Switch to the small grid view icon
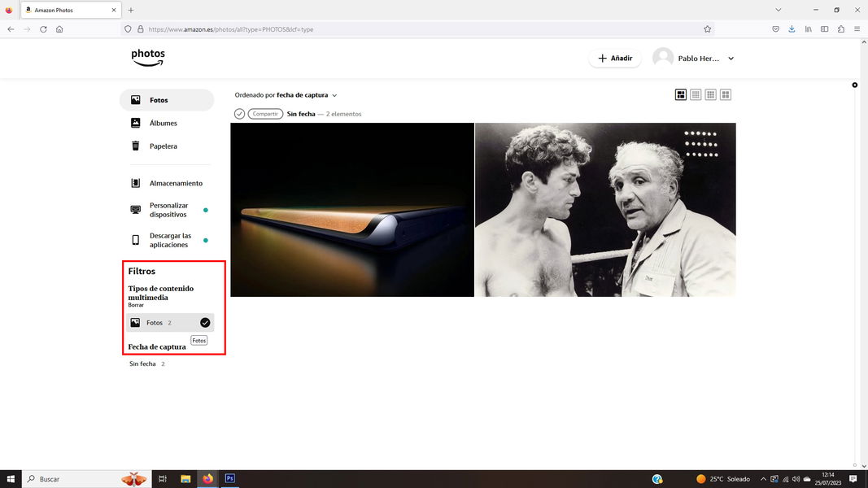Image resolution: width=868 pixels, height=488 pixels. point(696,95)
